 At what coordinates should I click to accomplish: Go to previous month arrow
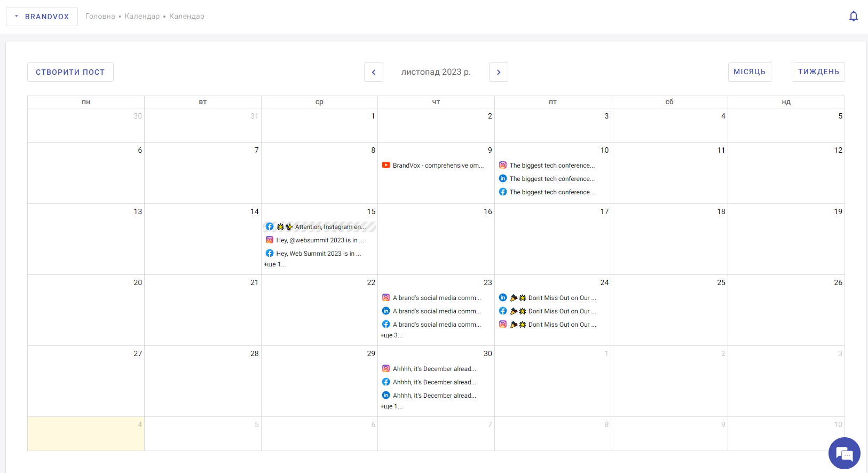tap(374, 72)
